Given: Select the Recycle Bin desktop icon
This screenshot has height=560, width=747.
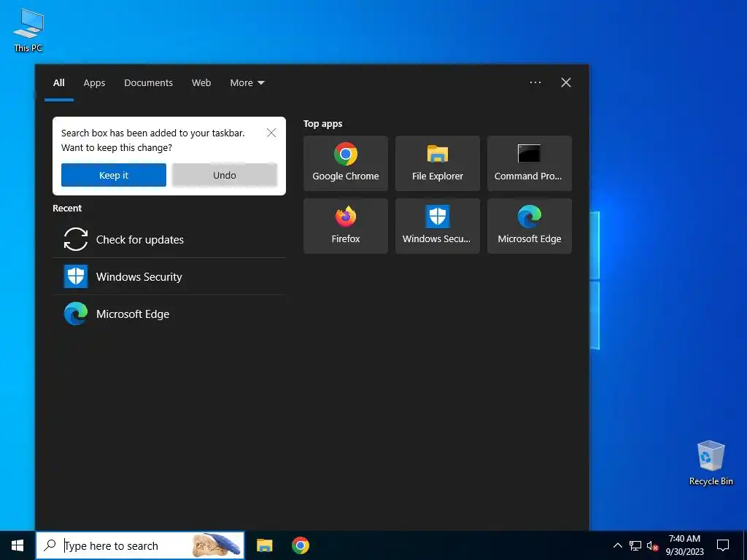Looking at the screenshot, I should tap(711, 463).
